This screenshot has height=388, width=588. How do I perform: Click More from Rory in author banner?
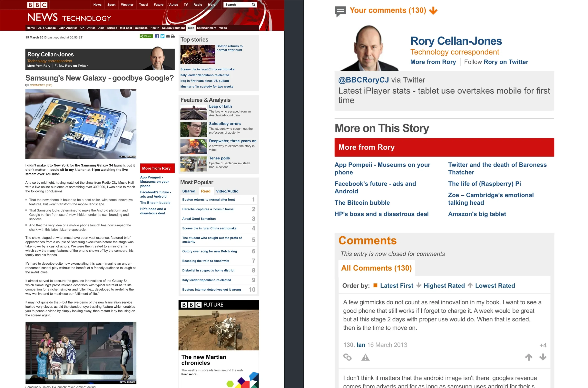pos(39,66)
